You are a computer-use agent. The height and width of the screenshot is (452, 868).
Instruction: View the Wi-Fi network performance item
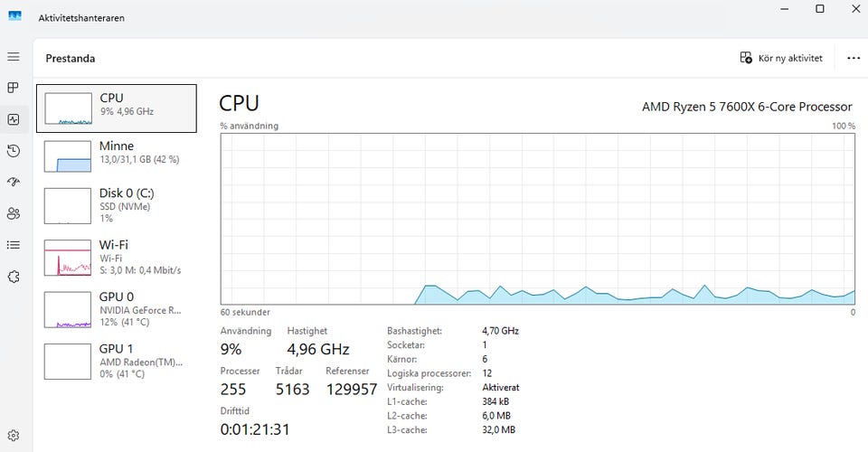point(116,257)
